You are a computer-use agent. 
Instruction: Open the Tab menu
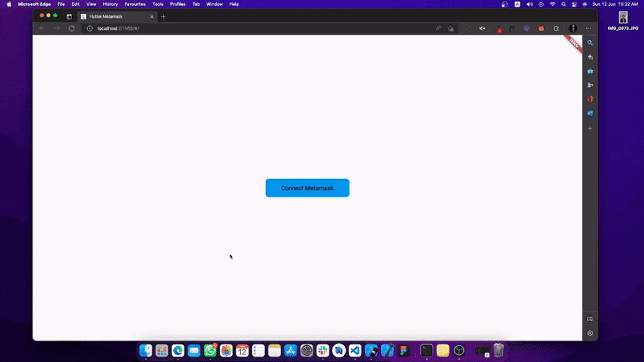pyautogui.click(x=196, y=4)
